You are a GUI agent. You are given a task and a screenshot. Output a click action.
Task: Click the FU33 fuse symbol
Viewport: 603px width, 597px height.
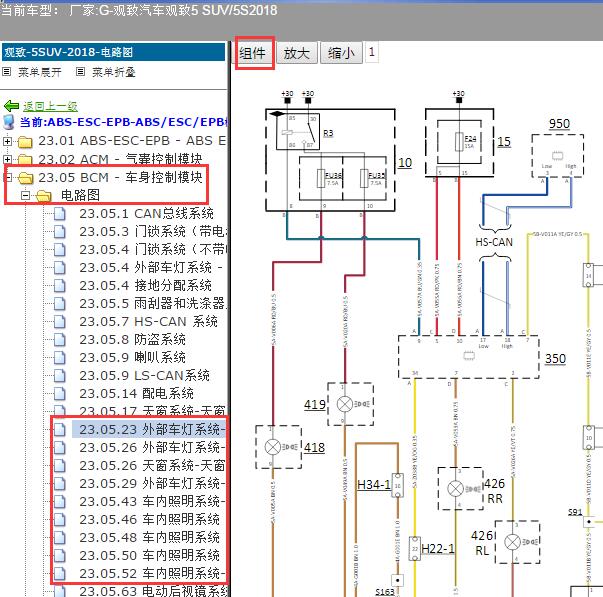pos(364,178)
